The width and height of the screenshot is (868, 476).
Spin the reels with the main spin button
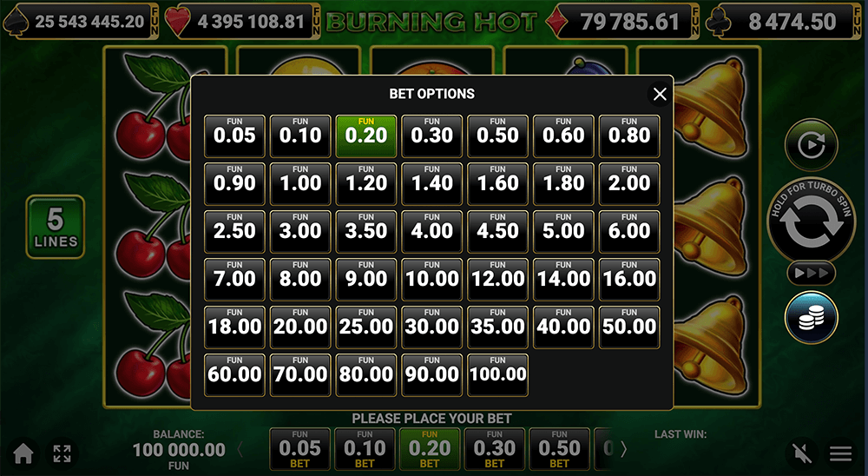(811, 221)
